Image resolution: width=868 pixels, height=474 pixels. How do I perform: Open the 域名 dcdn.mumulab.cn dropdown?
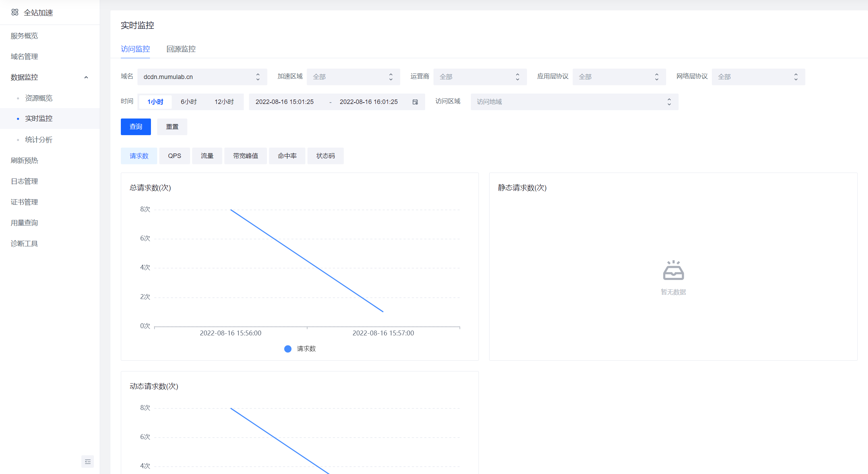(x=202, y=77)
